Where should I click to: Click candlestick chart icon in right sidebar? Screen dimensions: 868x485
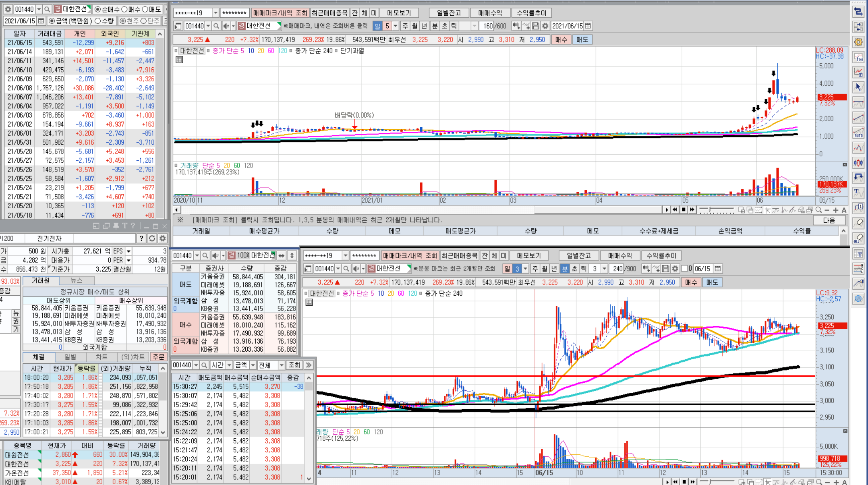click(858, 163)
